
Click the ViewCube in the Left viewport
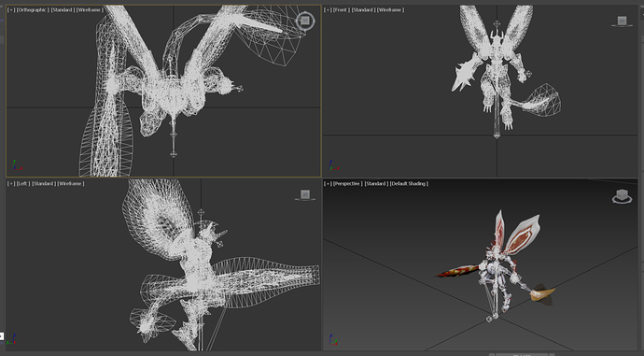click(305, 195)
